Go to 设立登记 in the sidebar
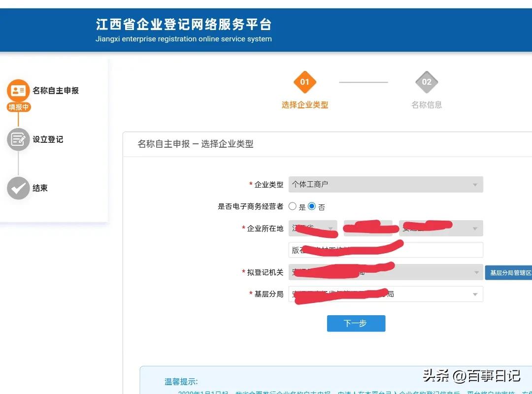The width and height of the screenshot is (532, 394). [48, 139]
